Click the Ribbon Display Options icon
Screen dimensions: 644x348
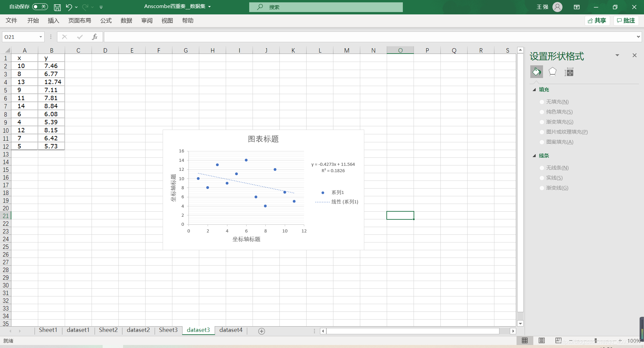(577, 7)
